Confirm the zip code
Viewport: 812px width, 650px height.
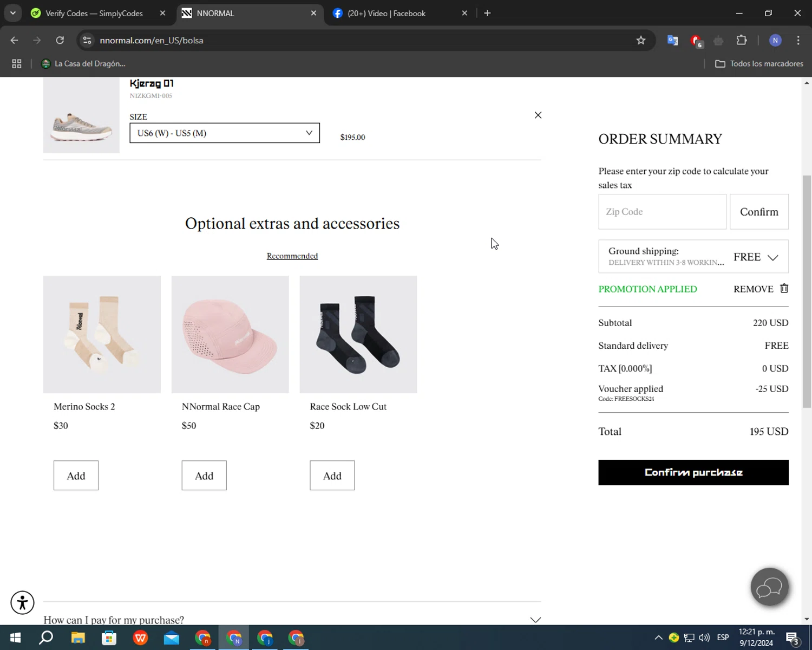click(x=759, y=212)
